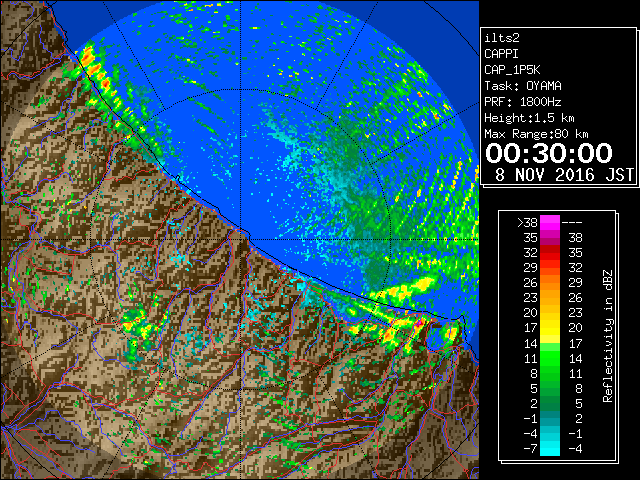Click the '---' legend top right label

tap(572, 223)
